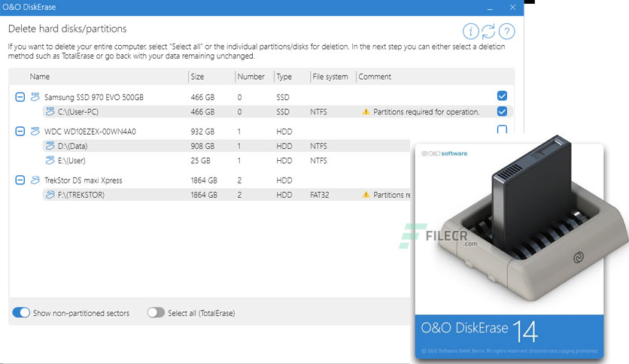Click NTFS cell in the D:\(Data) row
This screenshot has width=629, height=364.
[x=318, y=146]
